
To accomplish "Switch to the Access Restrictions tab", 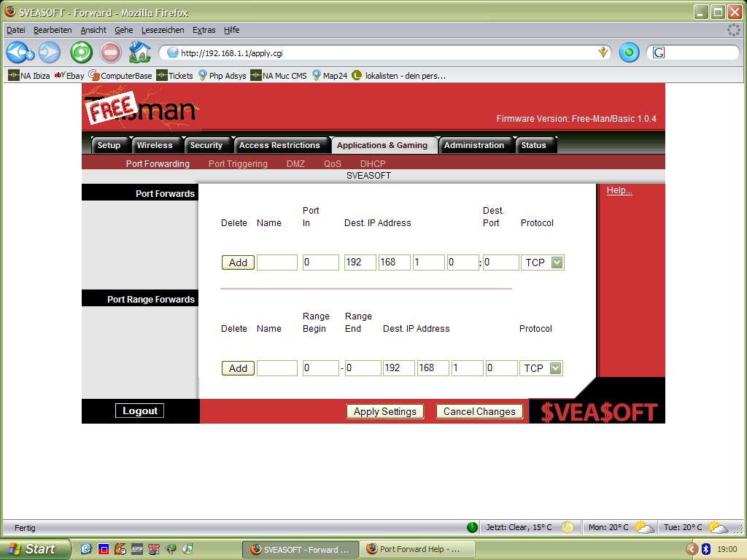I will (x=279, y=145).
